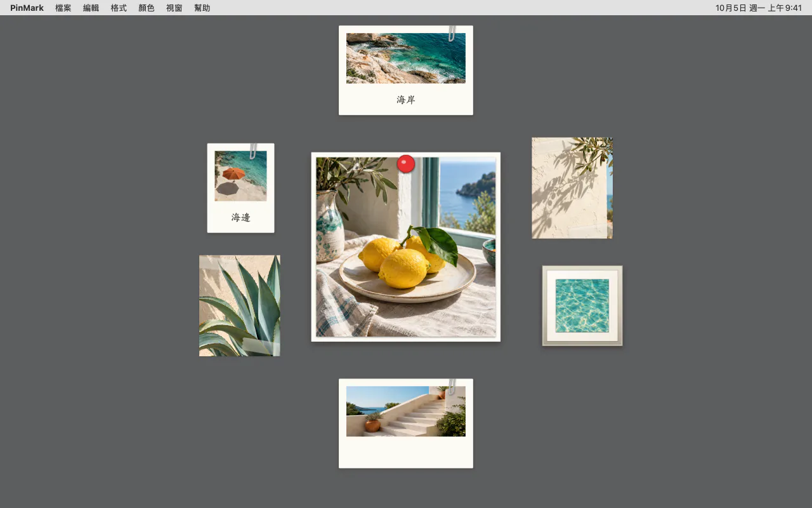Select the orange beach umbrella photo
Image resolution: width=812 pixels, height=508 pixels.
click(240, 176)
